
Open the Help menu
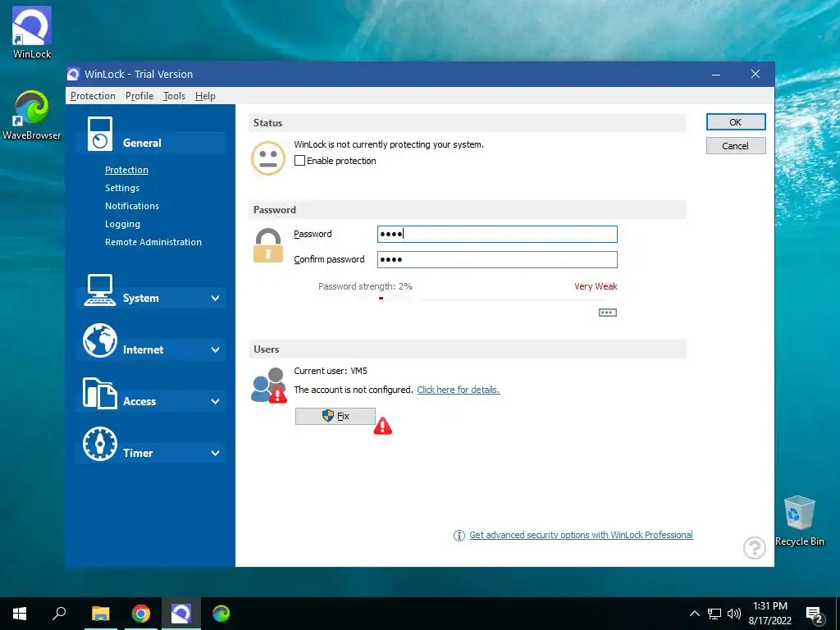click(x=205, y=96)
